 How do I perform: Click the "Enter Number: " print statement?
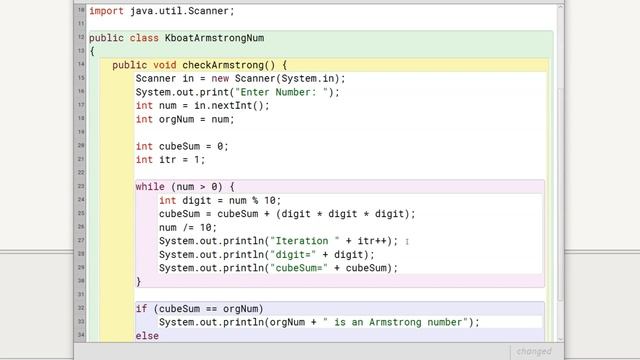[x=238, y=92]
